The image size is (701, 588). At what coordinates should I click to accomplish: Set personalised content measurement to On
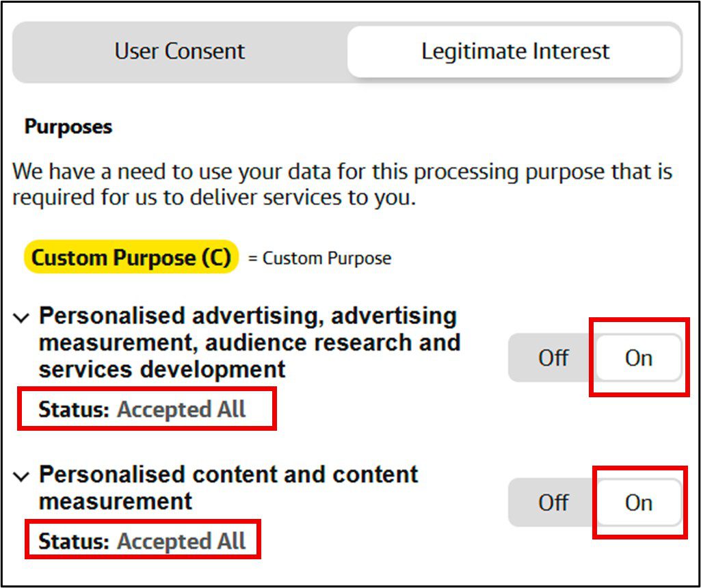(x=638, y=503)
